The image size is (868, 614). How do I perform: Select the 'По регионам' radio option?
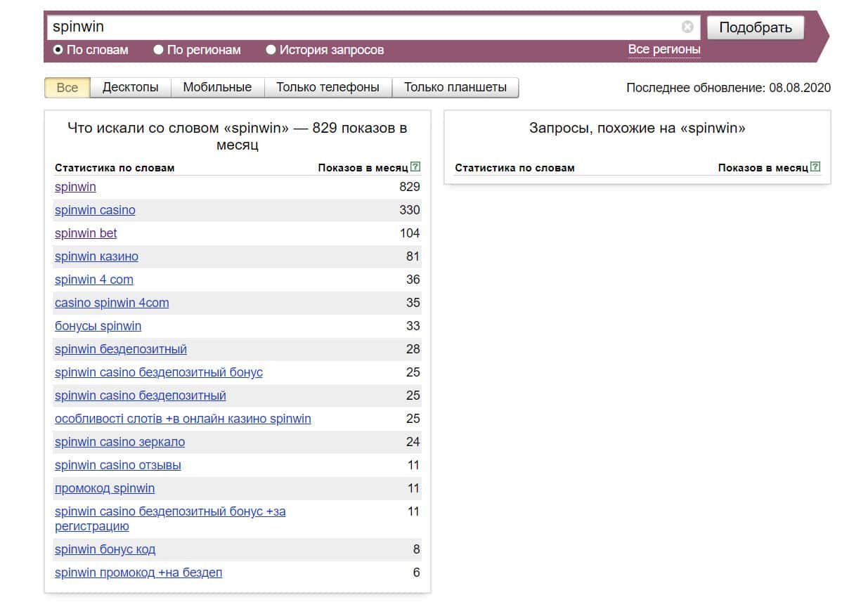[159, 50]
